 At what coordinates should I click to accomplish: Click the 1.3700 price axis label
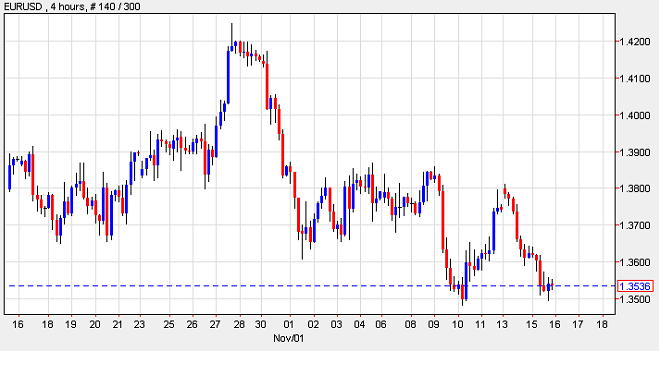[x=635, y=226]
